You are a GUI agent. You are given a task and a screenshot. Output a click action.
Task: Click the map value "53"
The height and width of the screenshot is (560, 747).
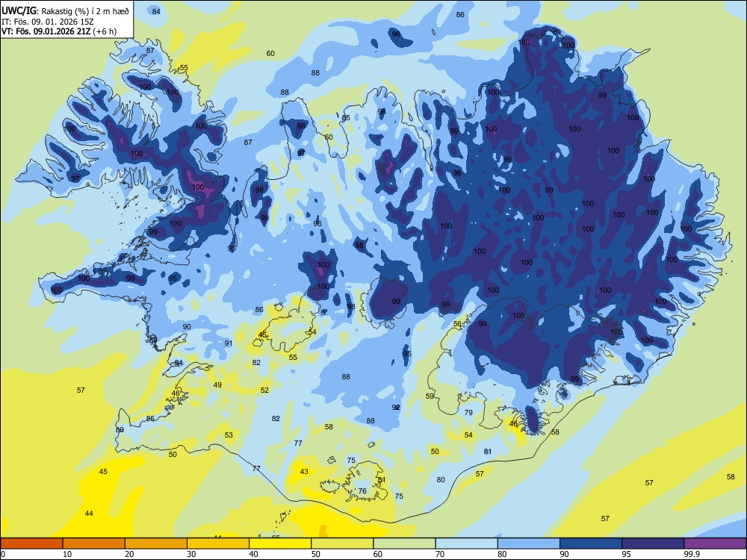tap(229, 435)
